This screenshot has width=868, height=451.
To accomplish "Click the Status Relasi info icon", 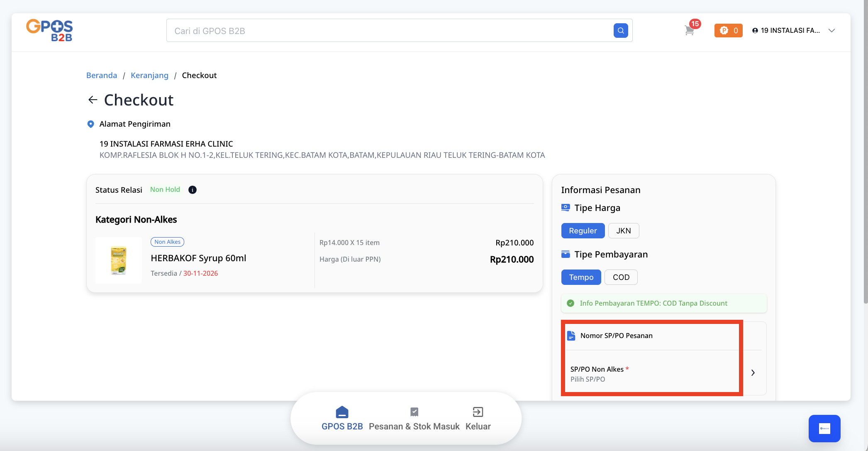I will (x=192, y=190).
